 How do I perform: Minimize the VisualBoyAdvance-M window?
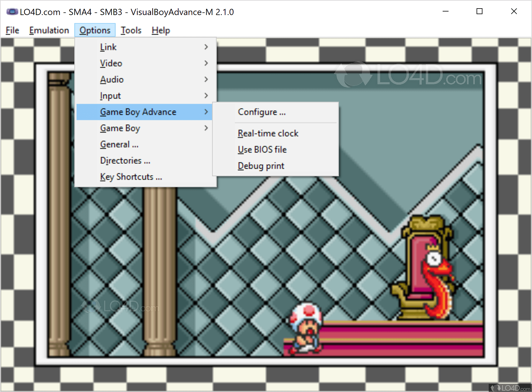click(446, 11)
